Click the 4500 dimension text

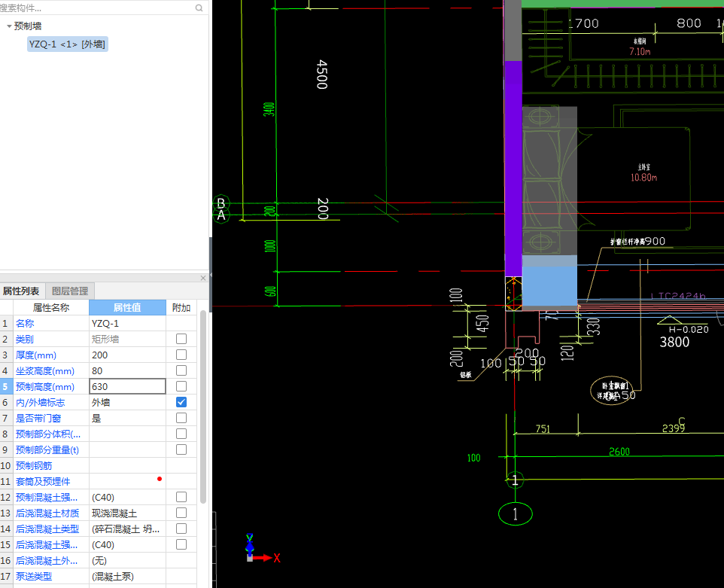[x=322, y=75]
